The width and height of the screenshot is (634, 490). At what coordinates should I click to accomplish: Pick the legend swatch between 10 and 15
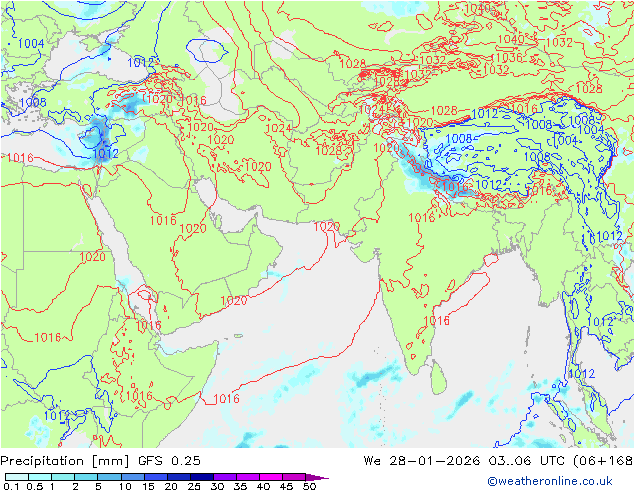point(132,477)
